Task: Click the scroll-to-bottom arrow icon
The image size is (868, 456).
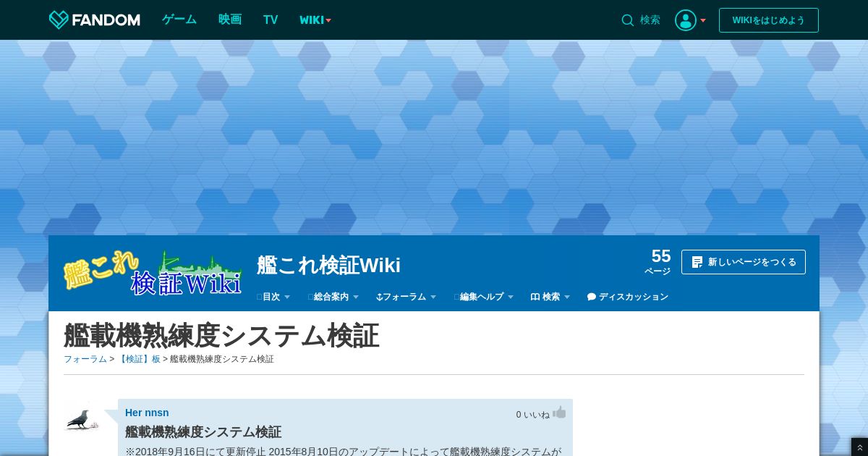Action: coord(859,448)
